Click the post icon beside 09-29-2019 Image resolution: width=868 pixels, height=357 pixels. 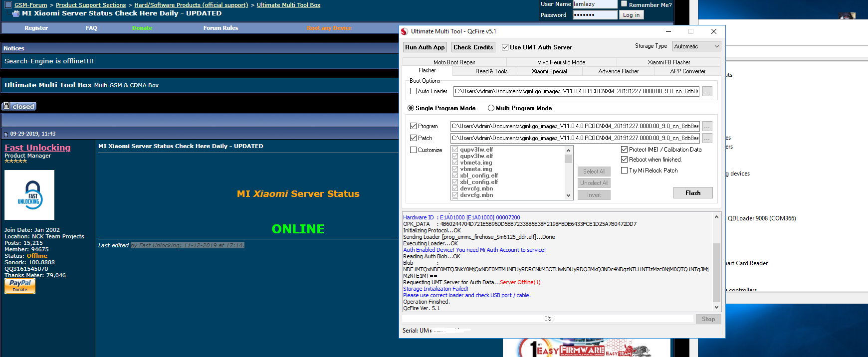point(6,134)
